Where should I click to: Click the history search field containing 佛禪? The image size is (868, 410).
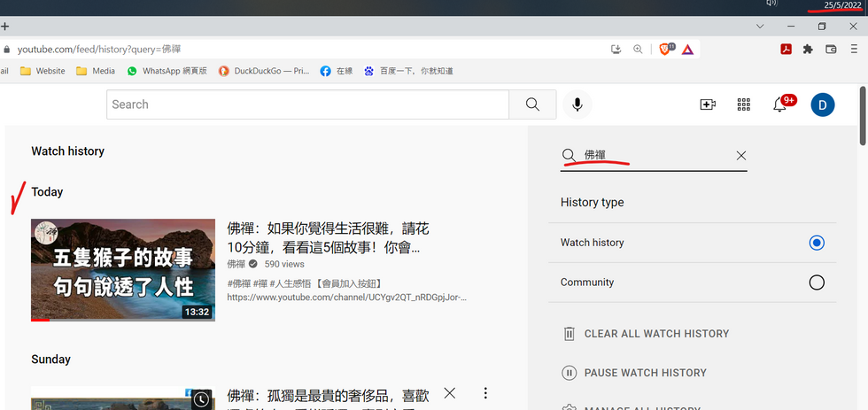654,156
